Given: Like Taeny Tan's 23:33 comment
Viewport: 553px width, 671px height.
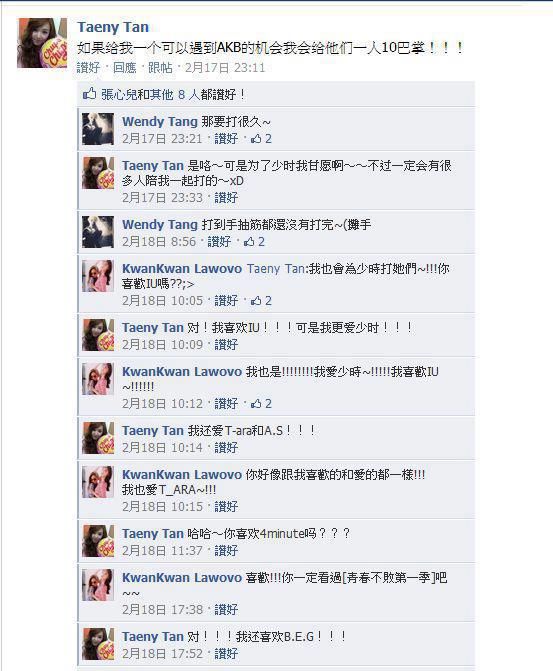Looking at the screenshot, I should (x=226, y=198).
